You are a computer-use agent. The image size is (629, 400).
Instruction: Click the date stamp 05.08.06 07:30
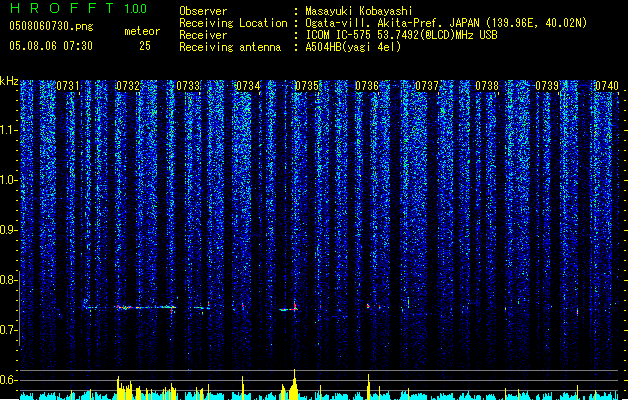tap(51, 46)
